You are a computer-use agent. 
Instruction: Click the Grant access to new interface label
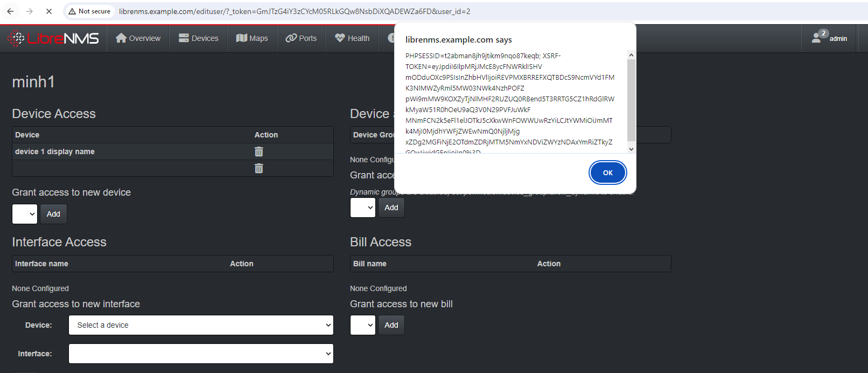point(76,304)
